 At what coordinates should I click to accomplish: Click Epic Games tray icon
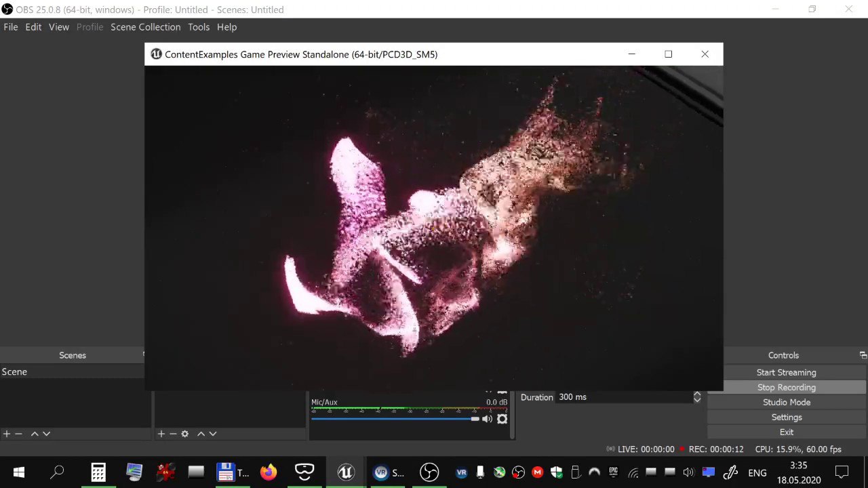pos(613,472)
